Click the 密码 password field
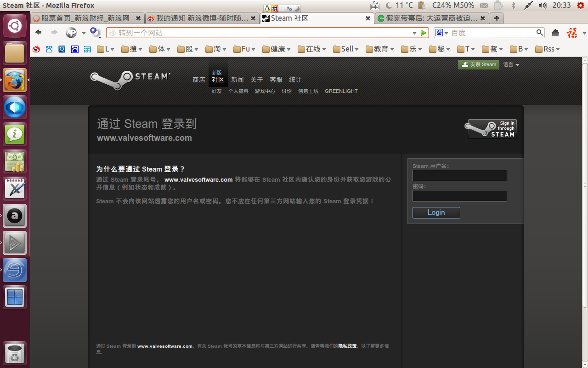The height and width of the screenshot is (368, 588). [x=460, y=195]
